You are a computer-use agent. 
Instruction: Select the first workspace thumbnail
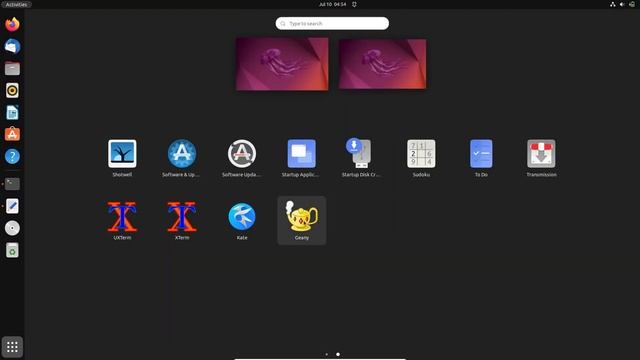(x=282, y=64)
